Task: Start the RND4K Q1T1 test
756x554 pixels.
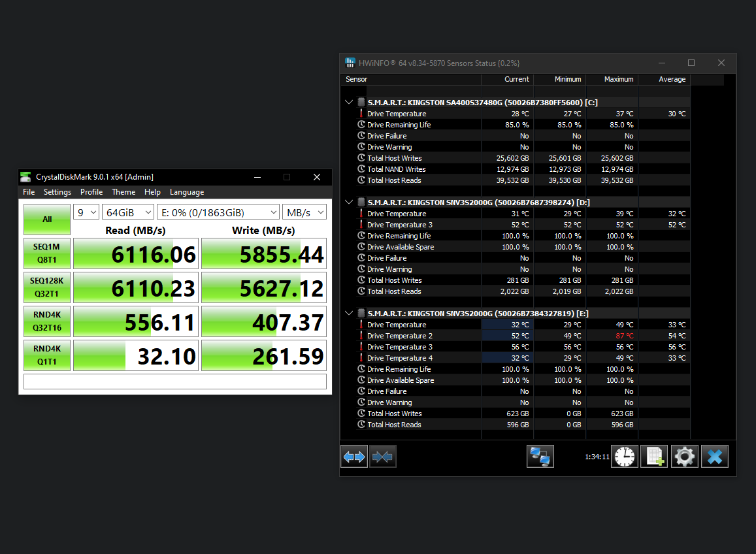Action: click(47, 355)
